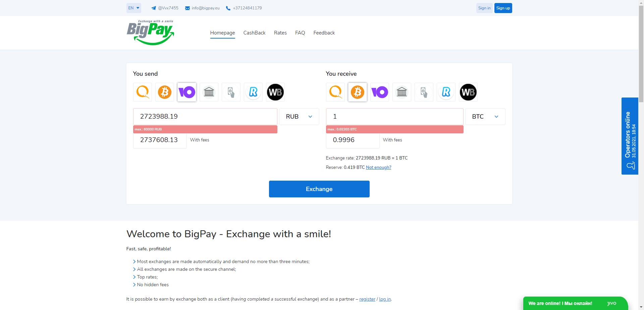Select Bitcoin in the You send section
This screenshot has width=644, height=310.
164,92
